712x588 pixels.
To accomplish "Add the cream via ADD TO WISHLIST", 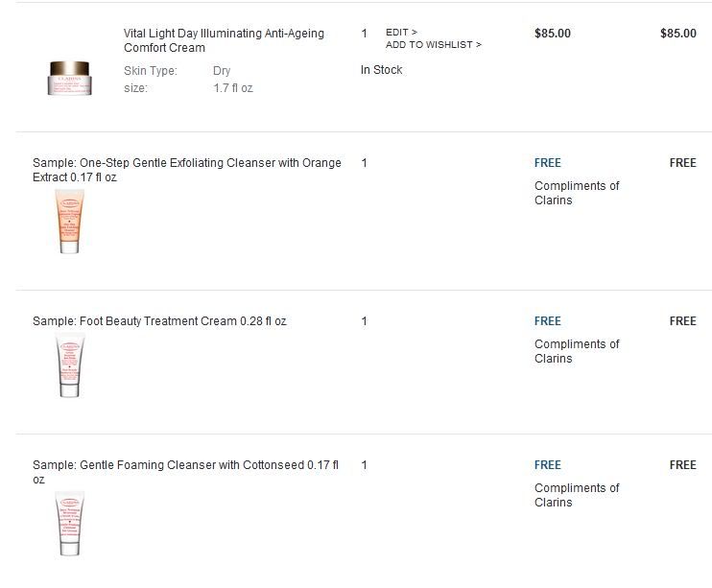I will pyautogui.click(x=433, y=45).
